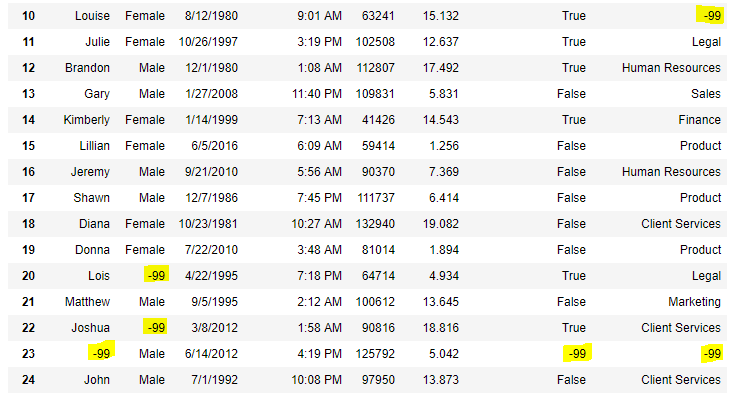Viewport: 746px width, 395px height.
Task: Click the name Matthew
Action: coord(88,302)
